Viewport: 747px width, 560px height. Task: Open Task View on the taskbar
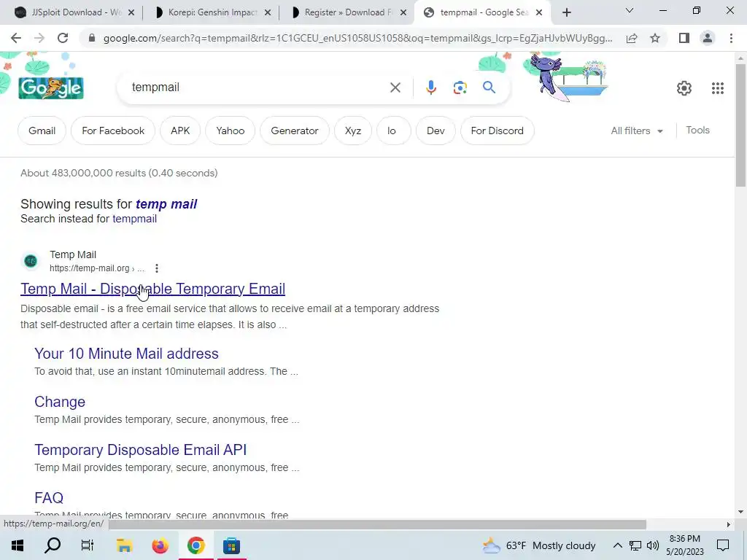[88, 545]
